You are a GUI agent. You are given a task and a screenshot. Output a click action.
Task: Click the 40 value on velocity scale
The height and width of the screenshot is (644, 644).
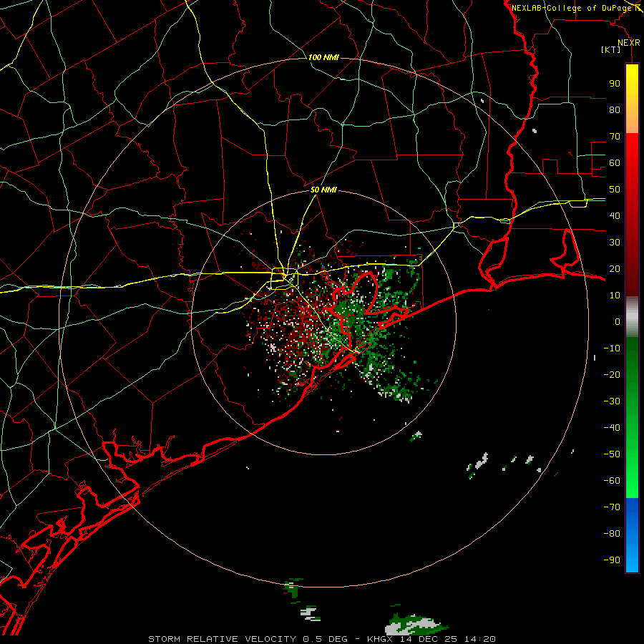[x=615, y=216]
